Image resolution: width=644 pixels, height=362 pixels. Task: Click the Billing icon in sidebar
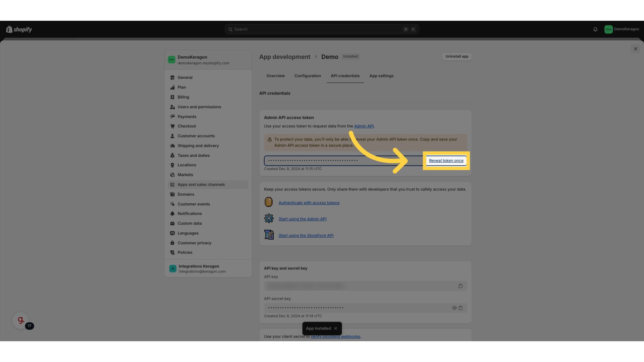click(172, 97)
